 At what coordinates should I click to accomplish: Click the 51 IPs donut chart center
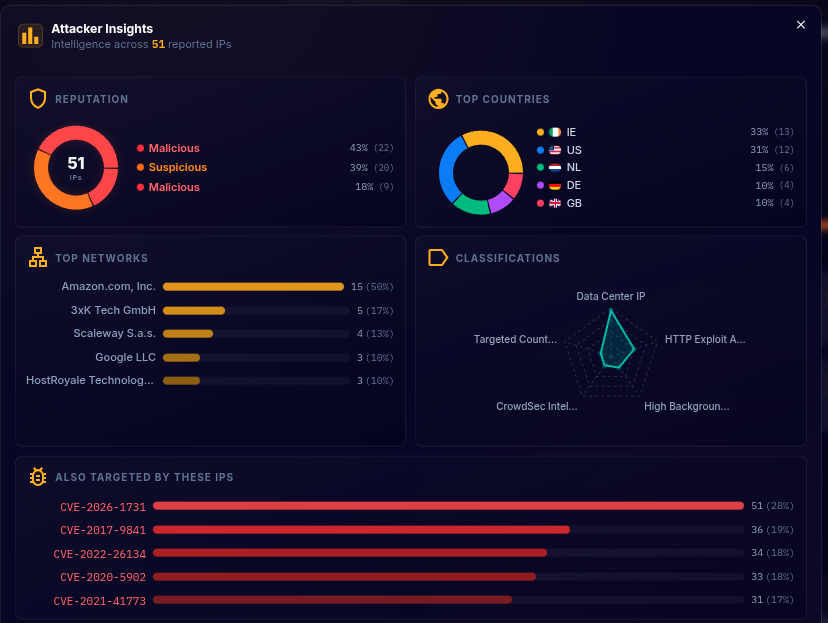coord(75,167)
